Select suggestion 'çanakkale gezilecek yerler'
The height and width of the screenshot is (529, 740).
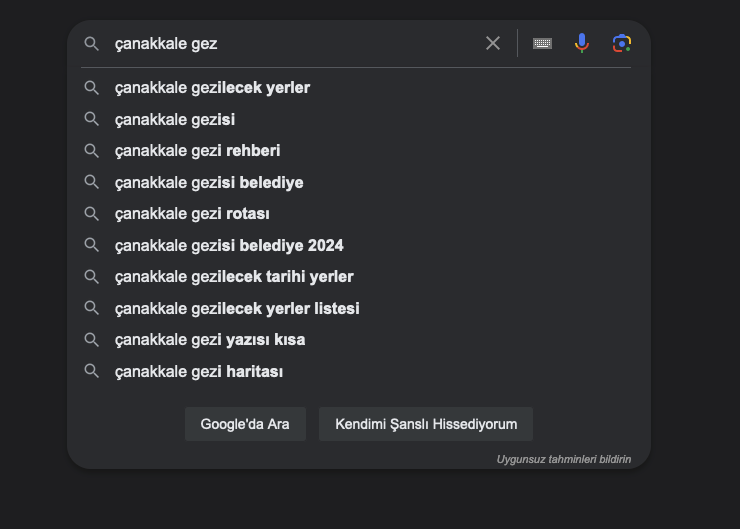359,88
